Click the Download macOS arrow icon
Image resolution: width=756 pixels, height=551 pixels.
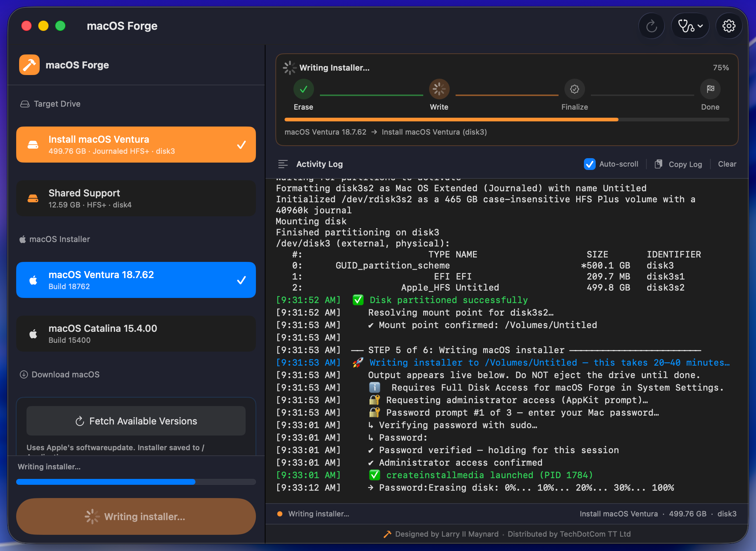click(x=24, y=374)
